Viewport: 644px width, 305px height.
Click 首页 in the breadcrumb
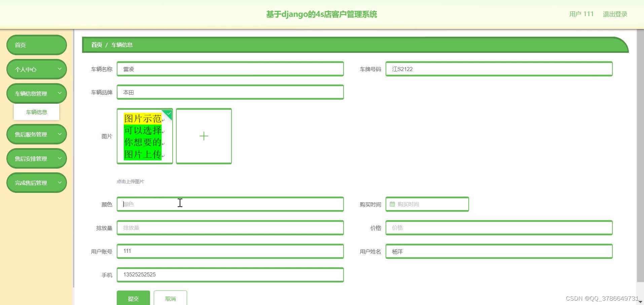pos(97,45)
